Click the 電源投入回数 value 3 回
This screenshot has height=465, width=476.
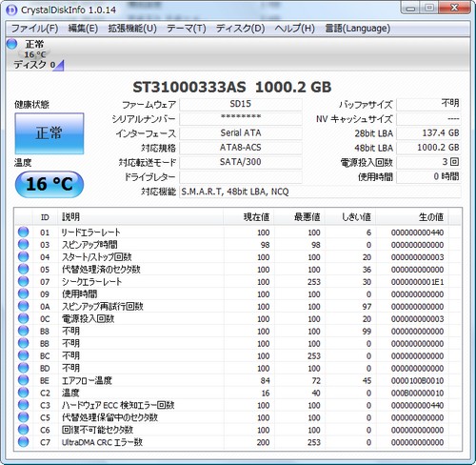tap(428, 162)
